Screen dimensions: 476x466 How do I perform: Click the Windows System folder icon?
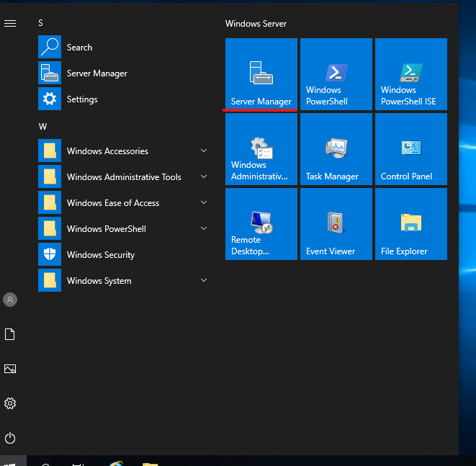50,280
